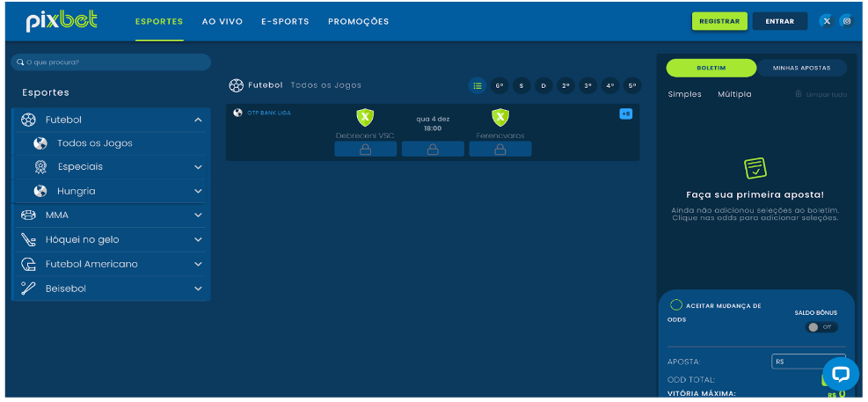Click the Futebol soccer ball sidebar icon
The width and height of the screenshot is (868, 402).
coord(28,120)
